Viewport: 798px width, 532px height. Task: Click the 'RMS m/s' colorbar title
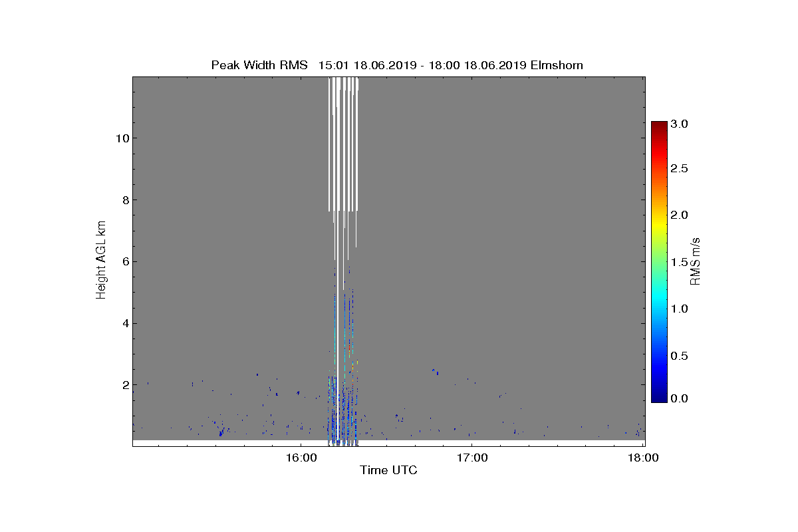point(696,261)
